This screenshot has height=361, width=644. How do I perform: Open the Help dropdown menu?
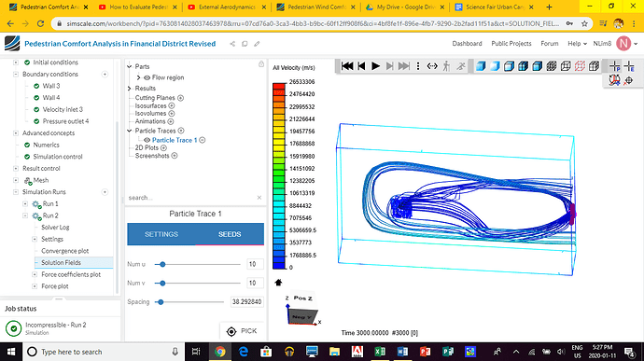coord(577,44)
